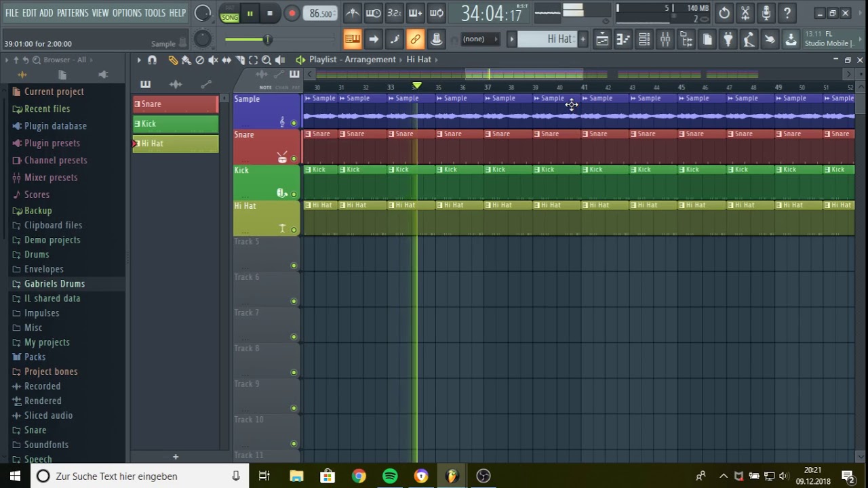
Task: Open the PATTERNS menu
Action: tap(72, 13)
